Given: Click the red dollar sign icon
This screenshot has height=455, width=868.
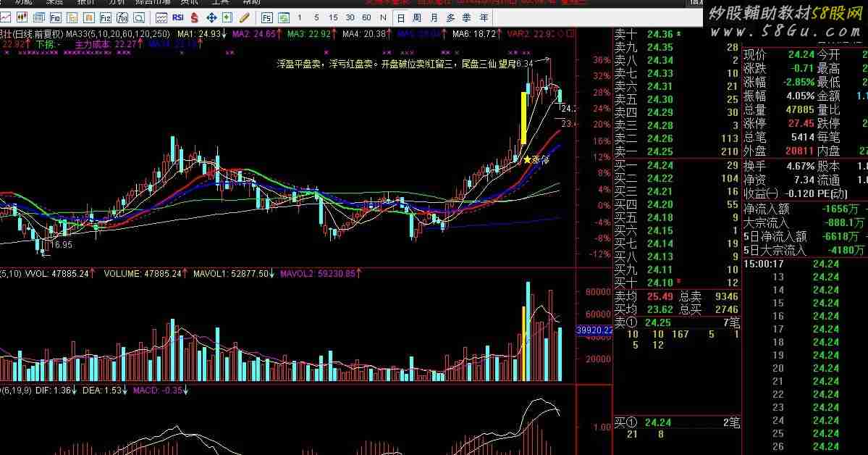Looking at the screenshot, I should [x=194, y=17].
